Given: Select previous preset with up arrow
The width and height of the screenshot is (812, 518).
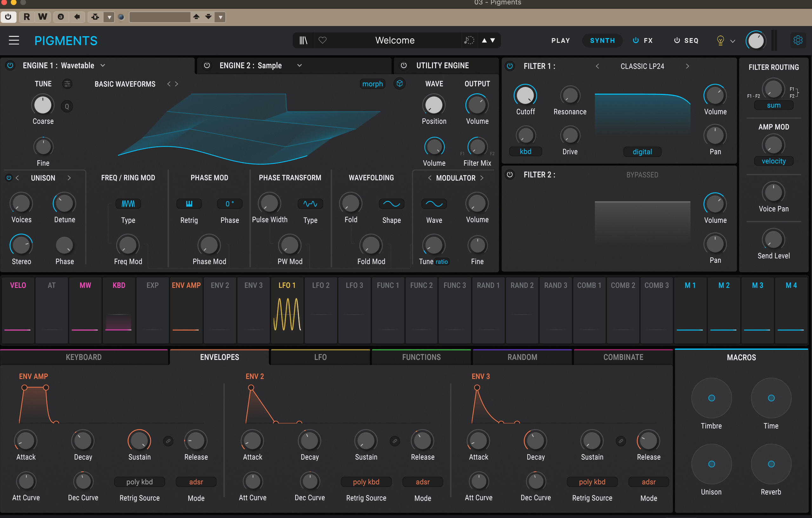Looking at the screenshot, I should [484, 41].
